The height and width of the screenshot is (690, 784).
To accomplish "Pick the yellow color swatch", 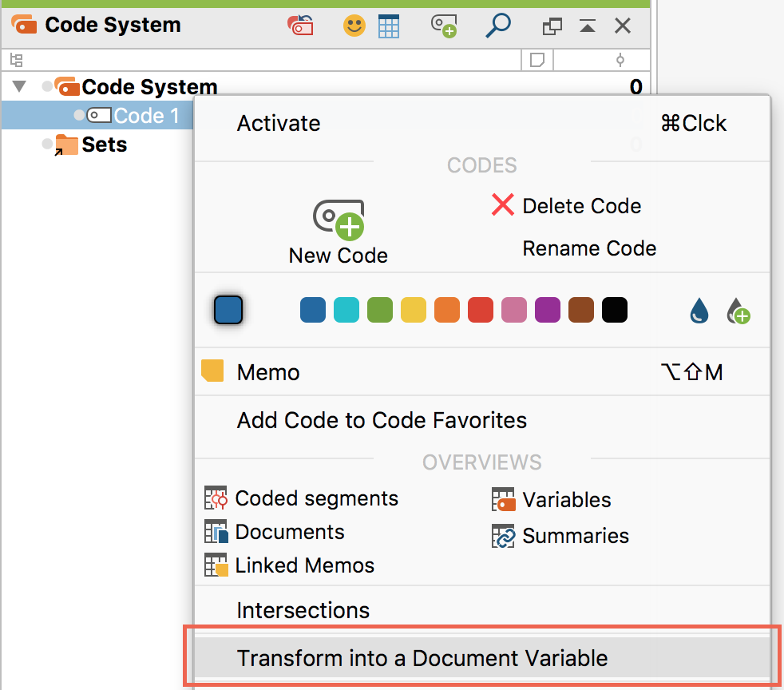I will [414, 310].
